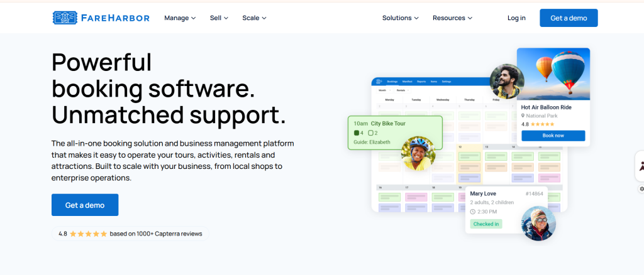This screenshot has width=644, height=275.
Task: Click the Checked in status badge
Action: (486, 224)
